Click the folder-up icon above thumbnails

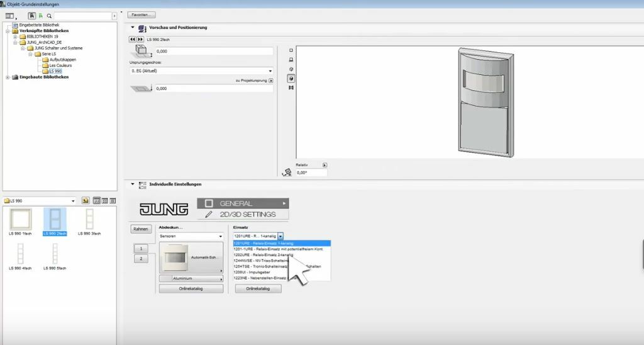tap(86, 201)
